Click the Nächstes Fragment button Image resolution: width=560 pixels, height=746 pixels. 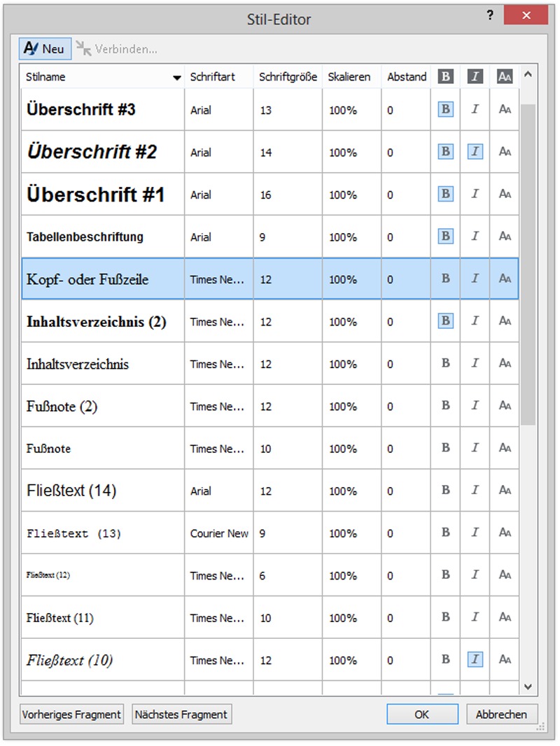(x=181, y=715)
